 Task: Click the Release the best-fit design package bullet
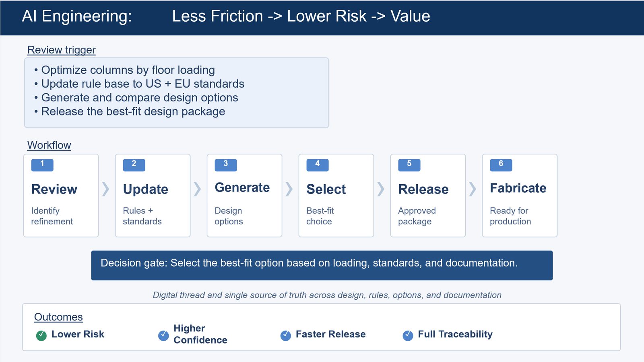pyautogui.click(x=130, y=111)
